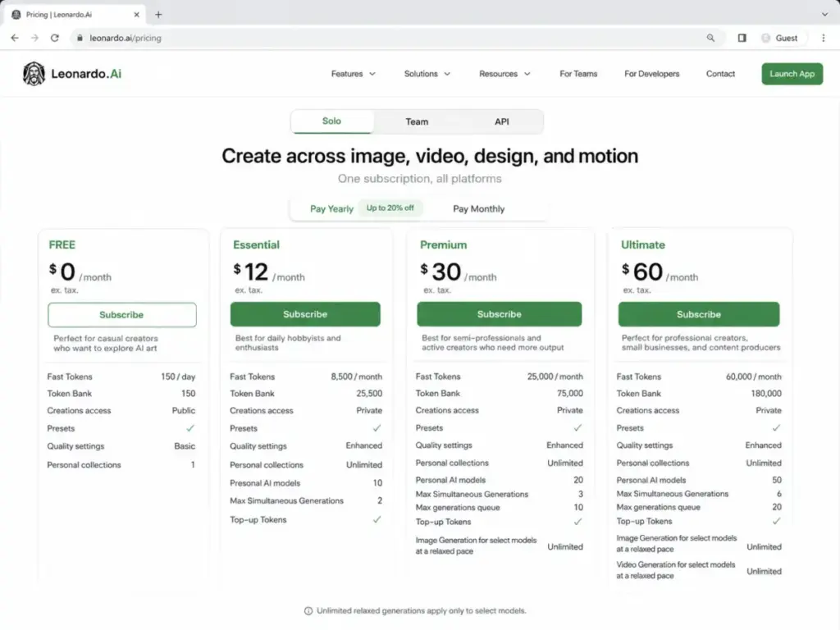Open the For Developers page
Screen dimensions: 840x630
click(x=651, y=74)
